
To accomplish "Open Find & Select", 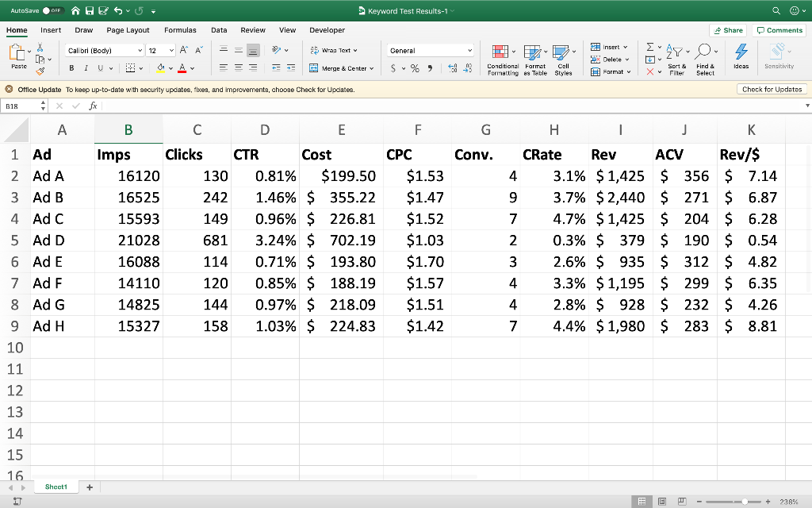I will point(705,60).
